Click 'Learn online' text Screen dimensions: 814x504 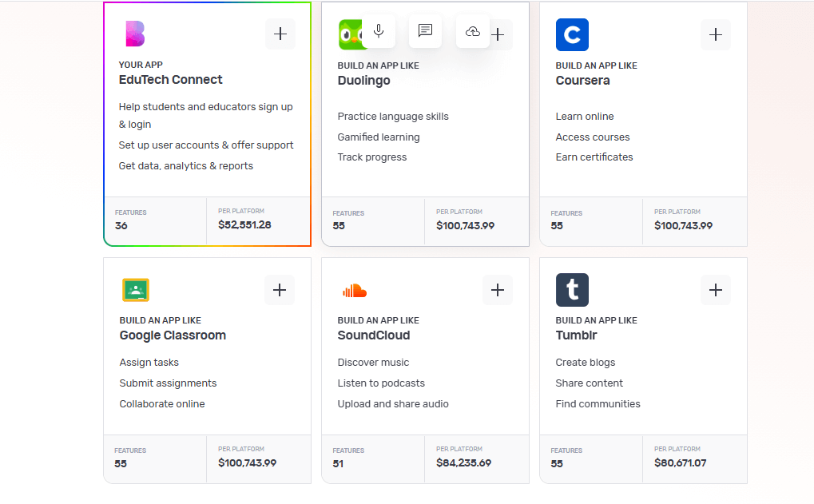tap(585, 117)
